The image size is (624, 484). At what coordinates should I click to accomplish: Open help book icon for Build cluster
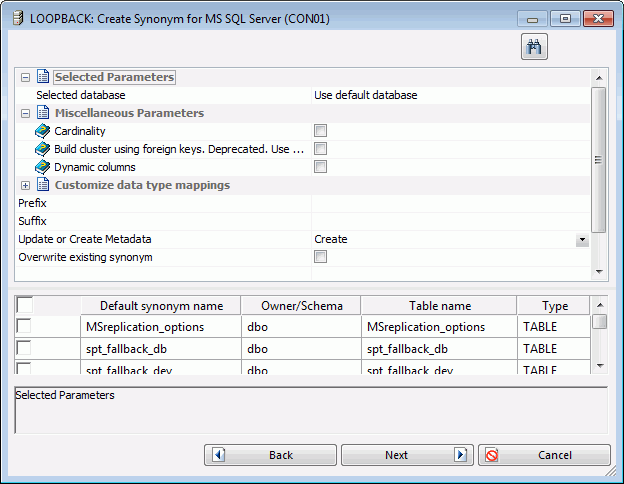coord(43,149)
